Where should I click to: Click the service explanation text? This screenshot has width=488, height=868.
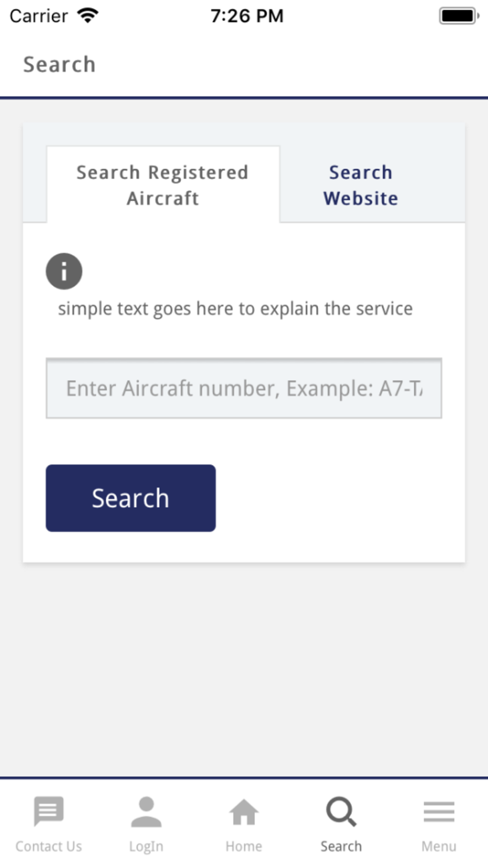click(x=235, y=309)
